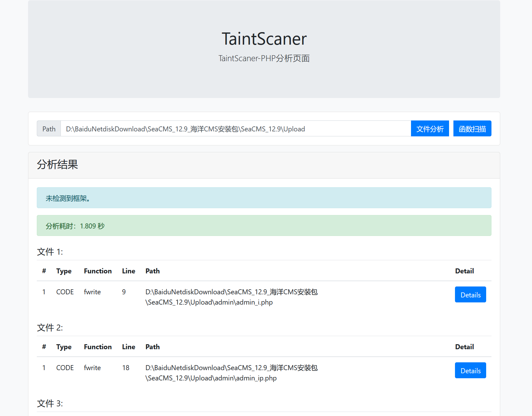Click the 文件 1 heading
The height and width of the screenshot is (416, 532).
[x=50, y=252]
